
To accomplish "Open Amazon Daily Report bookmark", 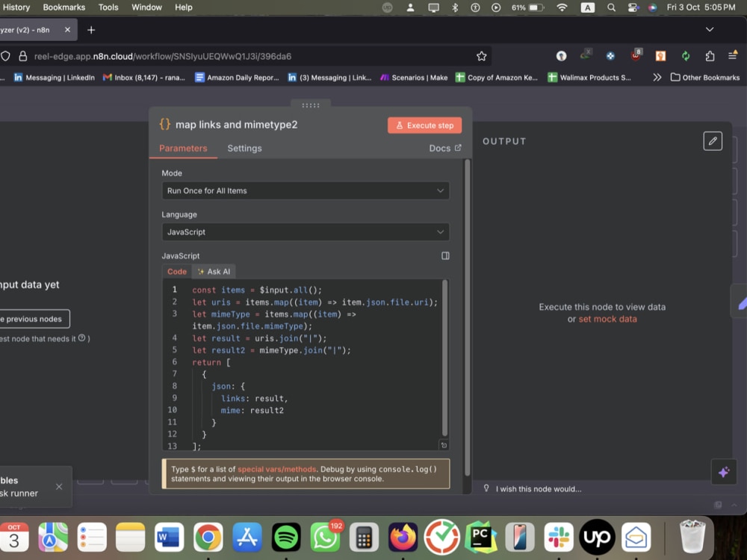I will coord(238,77).
